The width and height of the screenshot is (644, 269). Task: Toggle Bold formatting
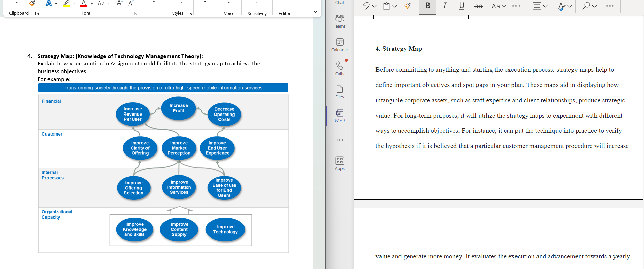coord(428,6)
